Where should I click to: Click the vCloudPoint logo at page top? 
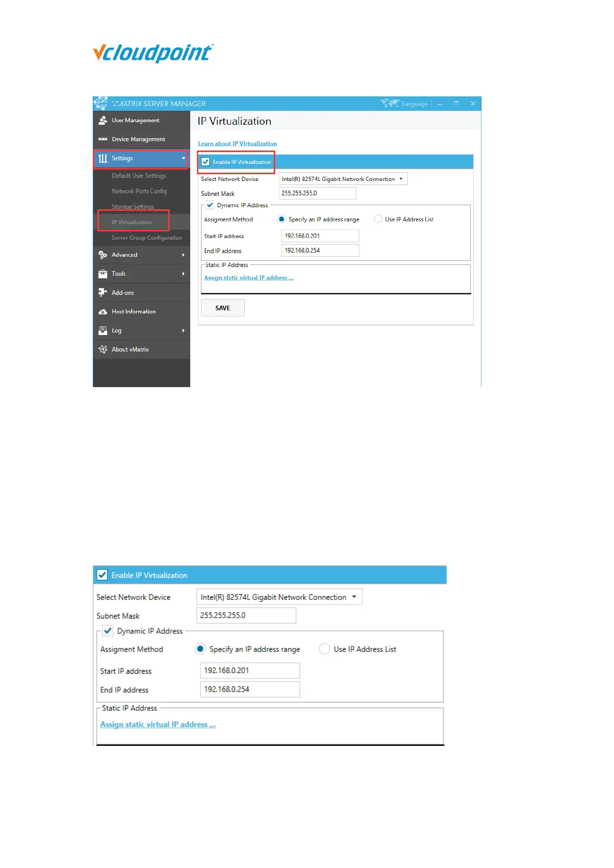click(x=153, y=53)
